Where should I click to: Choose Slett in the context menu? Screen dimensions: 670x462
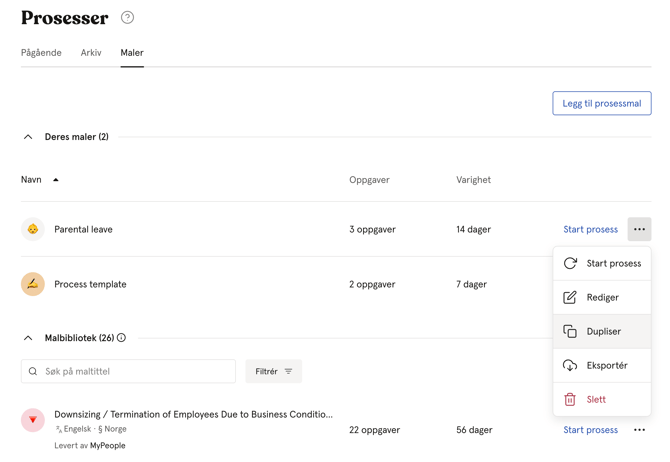click(x=602, y=400)
